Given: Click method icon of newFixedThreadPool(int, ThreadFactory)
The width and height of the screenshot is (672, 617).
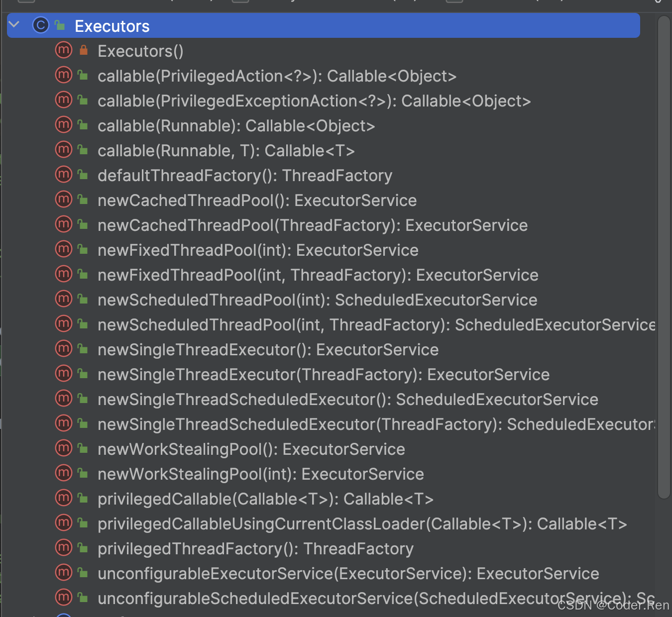Looking at the screenshot, I should tap(64, 274).
